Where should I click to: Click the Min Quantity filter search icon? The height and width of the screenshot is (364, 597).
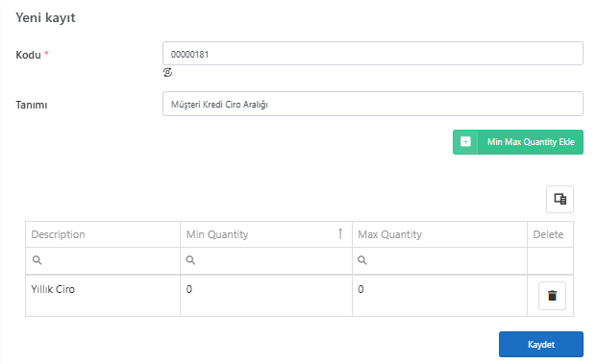(190, 260)
